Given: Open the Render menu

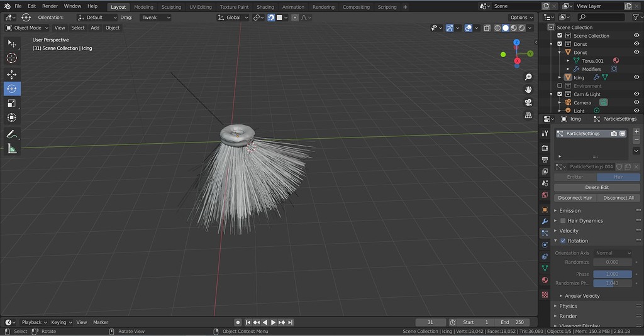Looking at the screenshot, I should (50, 6).
